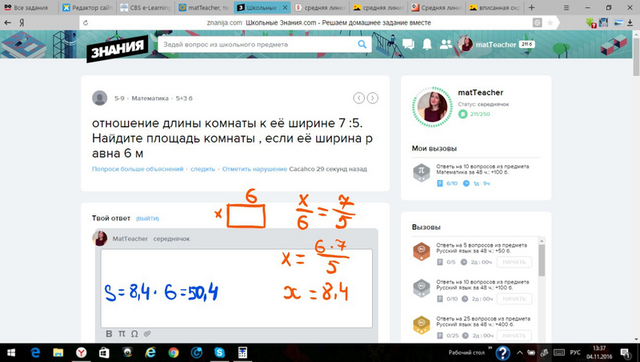Go to previous question arrow
This screenshot has width=640, height=362.
coord(359,98)
